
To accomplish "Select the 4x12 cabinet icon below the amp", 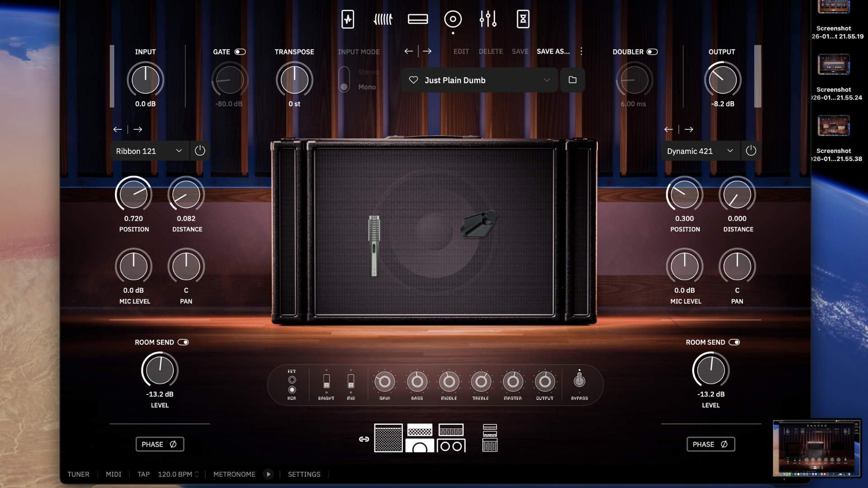I will pyautogui.click(x=388, y=438).
